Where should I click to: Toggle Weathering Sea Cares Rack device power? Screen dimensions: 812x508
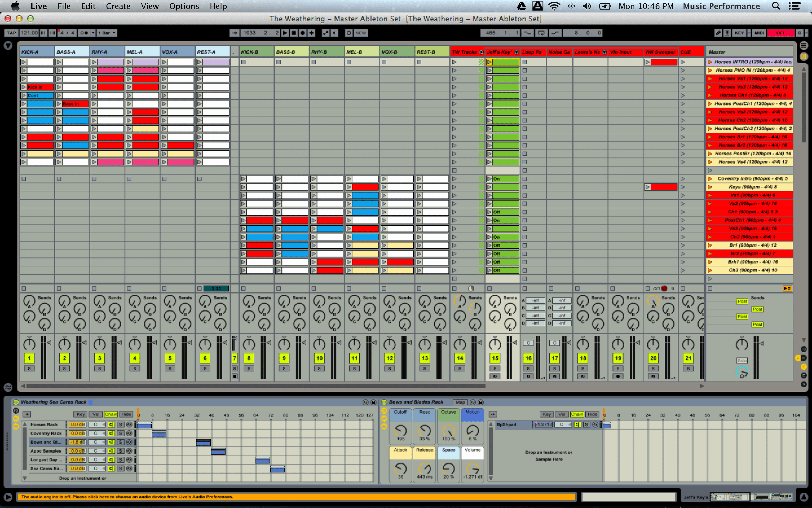[16, 402]
